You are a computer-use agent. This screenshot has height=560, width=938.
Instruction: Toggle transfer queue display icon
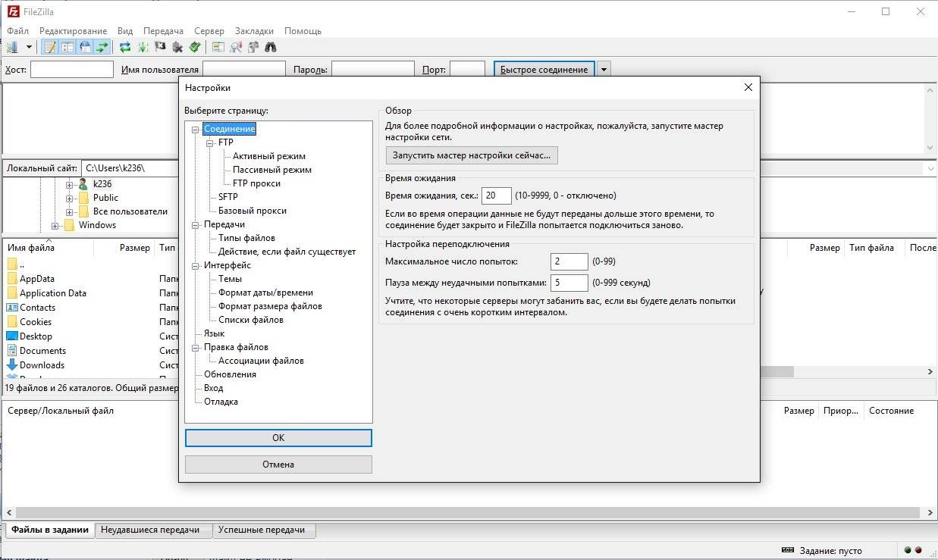point(102,47)
